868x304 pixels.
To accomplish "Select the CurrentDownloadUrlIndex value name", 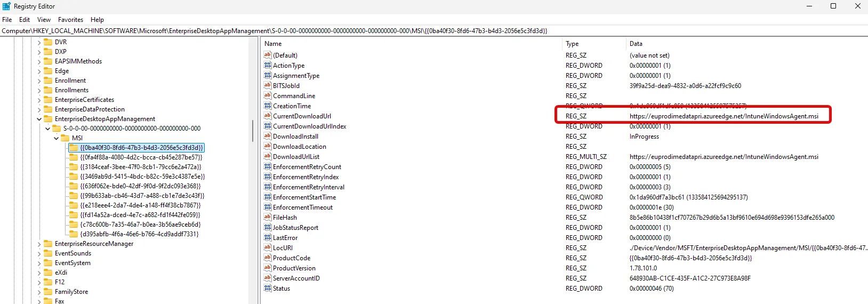I will [310, 126].
